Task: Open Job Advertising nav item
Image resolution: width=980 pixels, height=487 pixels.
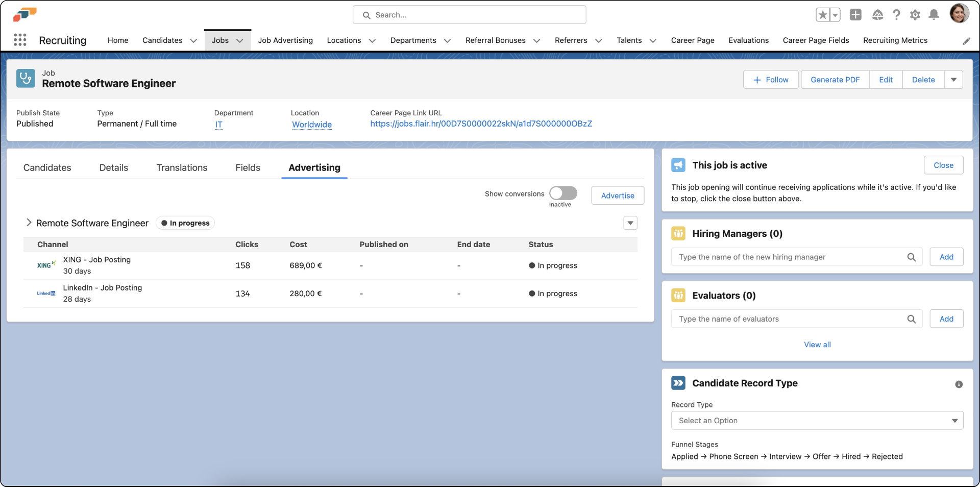Action: pos(285,40)
